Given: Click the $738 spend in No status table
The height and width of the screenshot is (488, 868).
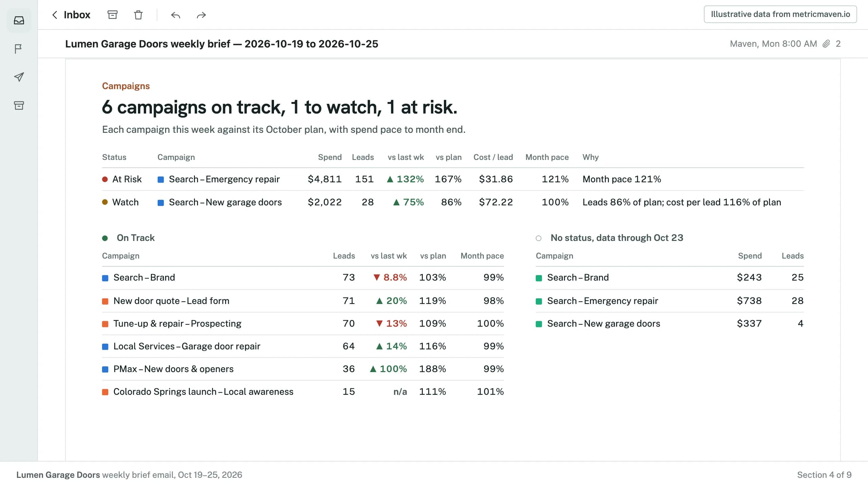Looking at the screenshot, I should pos(749,301).
